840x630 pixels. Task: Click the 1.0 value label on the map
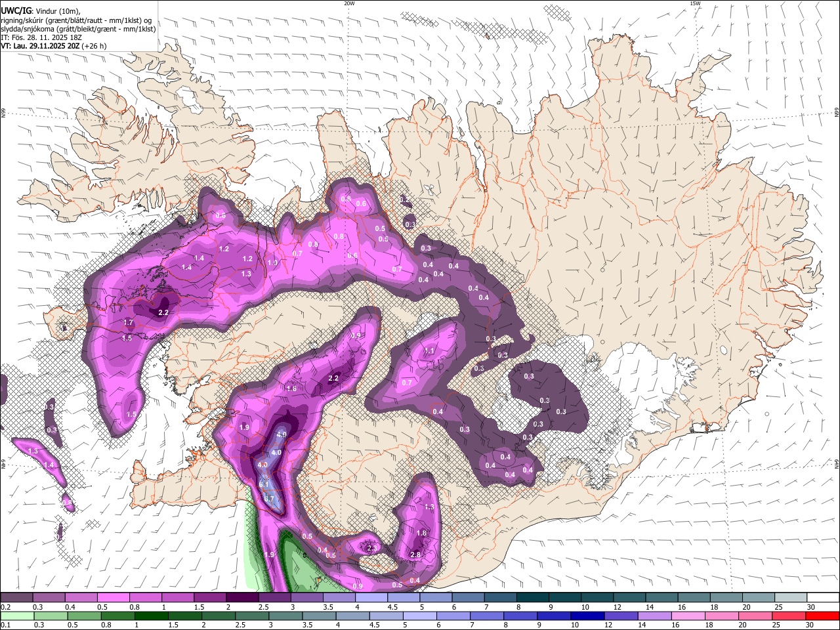pos(273,262)
